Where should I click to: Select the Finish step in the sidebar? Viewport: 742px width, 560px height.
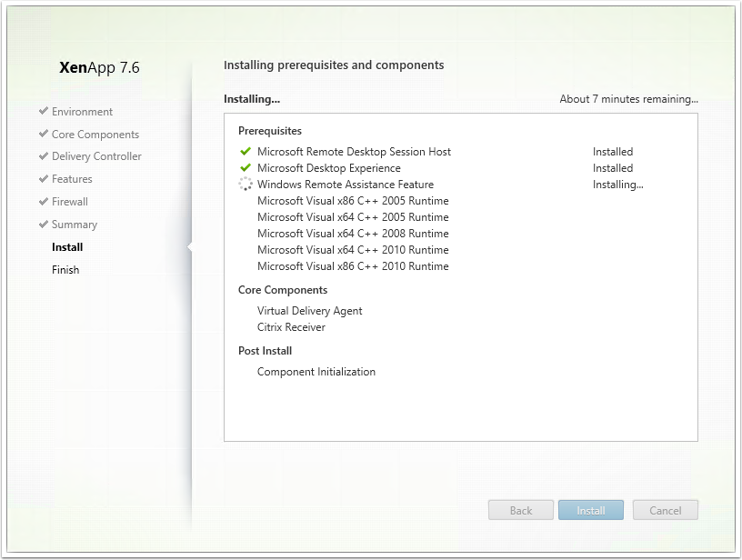pyautogui.click(x=65, y=270)
